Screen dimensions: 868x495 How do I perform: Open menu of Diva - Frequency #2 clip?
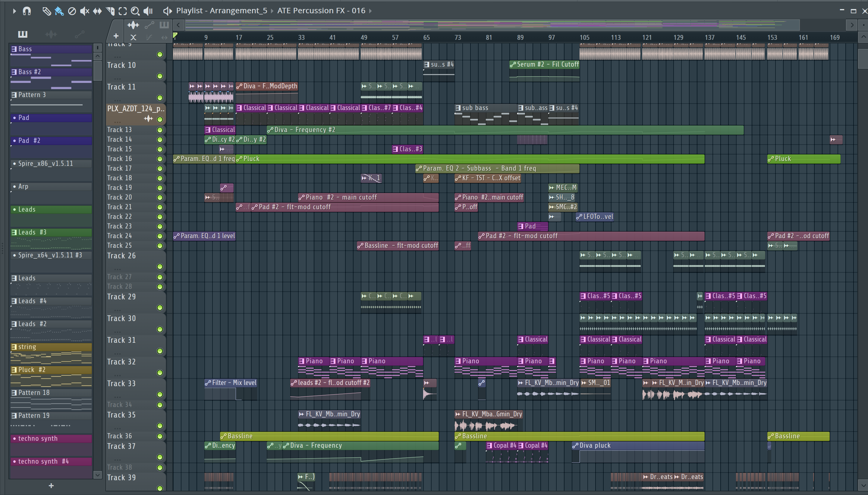coord(270,130)
